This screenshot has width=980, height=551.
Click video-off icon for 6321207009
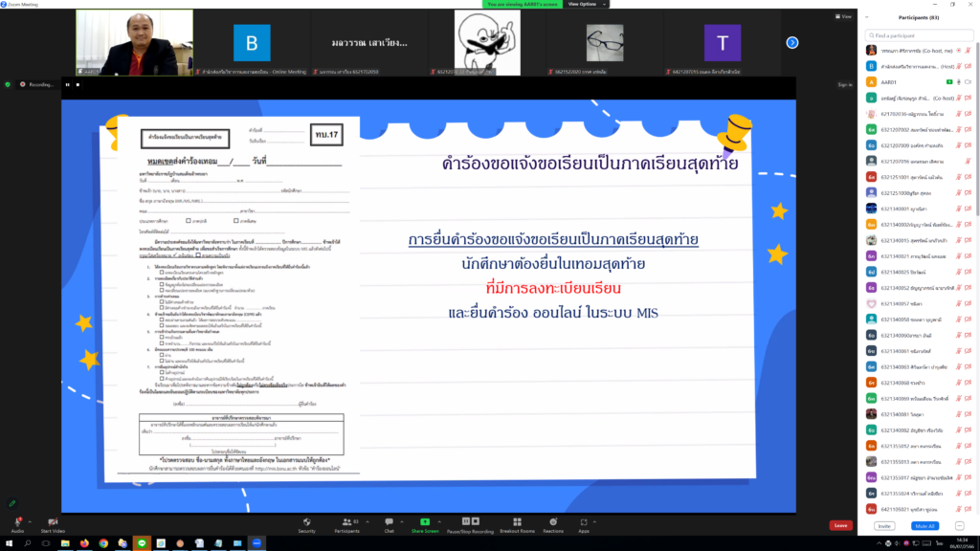click(969, 145)
